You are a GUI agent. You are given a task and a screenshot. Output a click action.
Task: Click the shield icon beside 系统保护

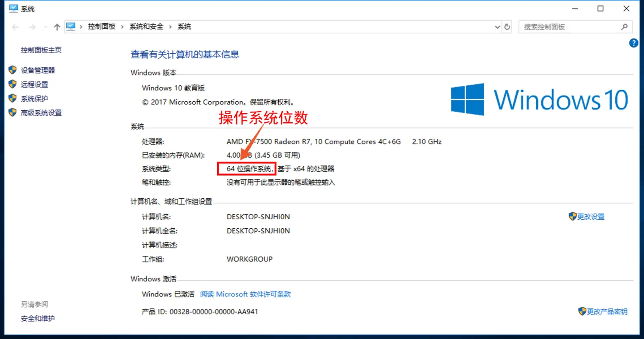coord(12,98)
